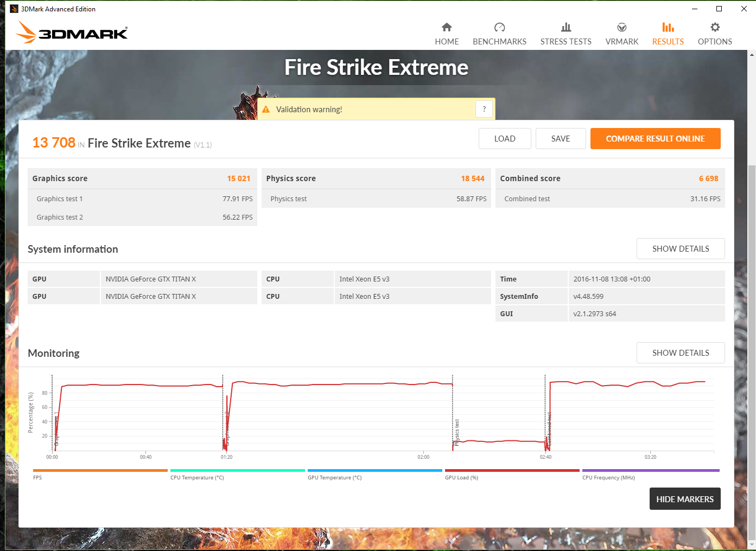Click the Home house icon
This screenshot has width=756, height=551.
coord(447,27)
